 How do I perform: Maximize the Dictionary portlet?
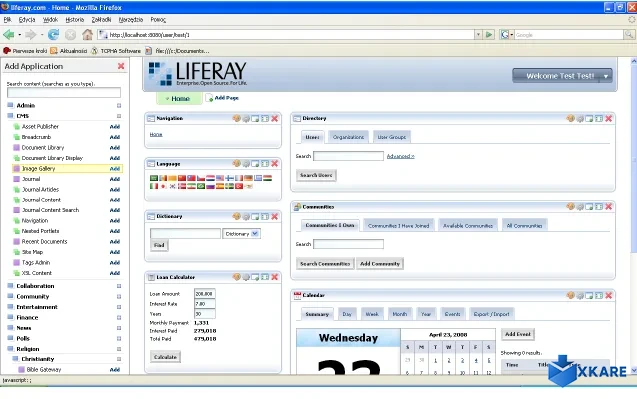pyautogui.click(x=265, y=217)
